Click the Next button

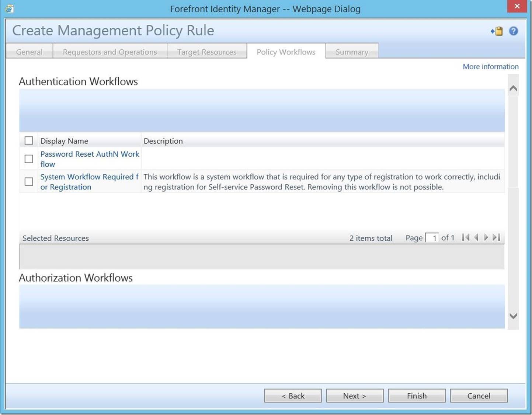(355, 396)
